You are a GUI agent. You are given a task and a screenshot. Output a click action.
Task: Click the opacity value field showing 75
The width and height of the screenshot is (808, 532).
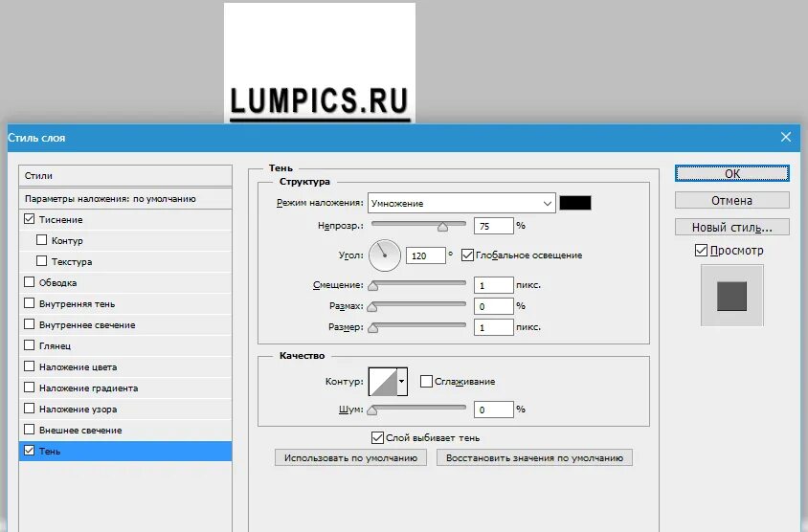coord(494,226)
